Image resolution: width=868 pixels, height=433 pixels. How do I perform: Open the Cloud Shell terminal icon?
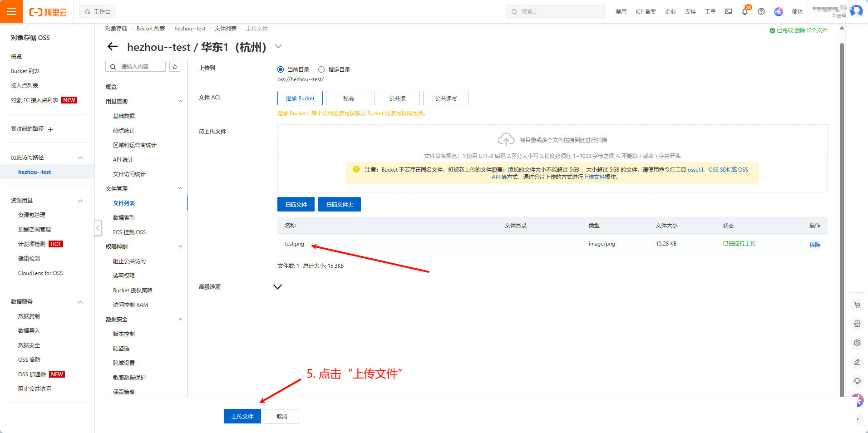[x=729, y=12]
